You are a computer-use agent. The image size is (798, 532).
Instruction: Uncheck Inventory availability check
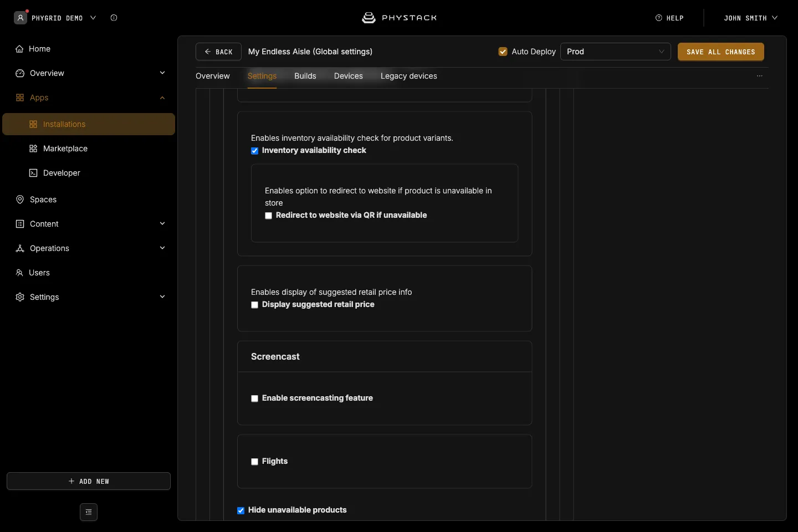(x=255, y=151)
